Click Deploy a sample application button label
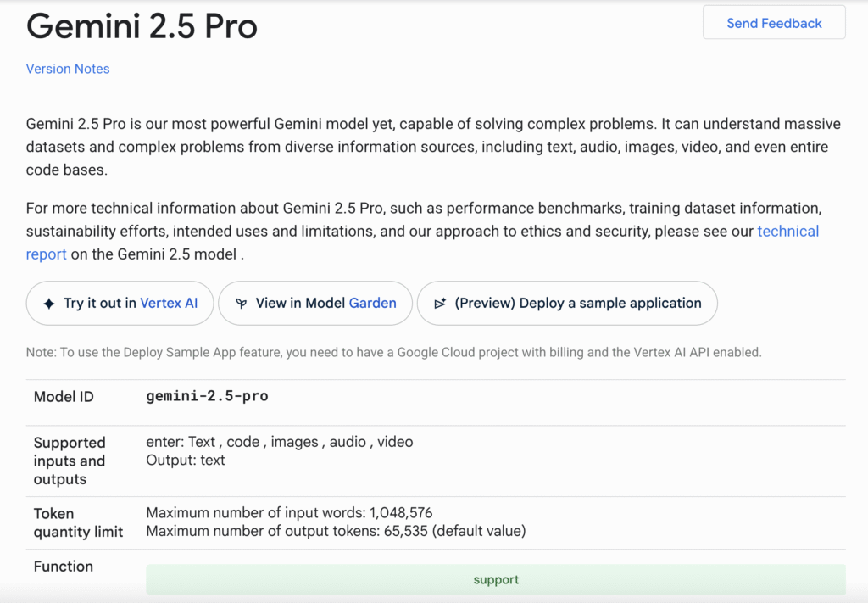 578,304
